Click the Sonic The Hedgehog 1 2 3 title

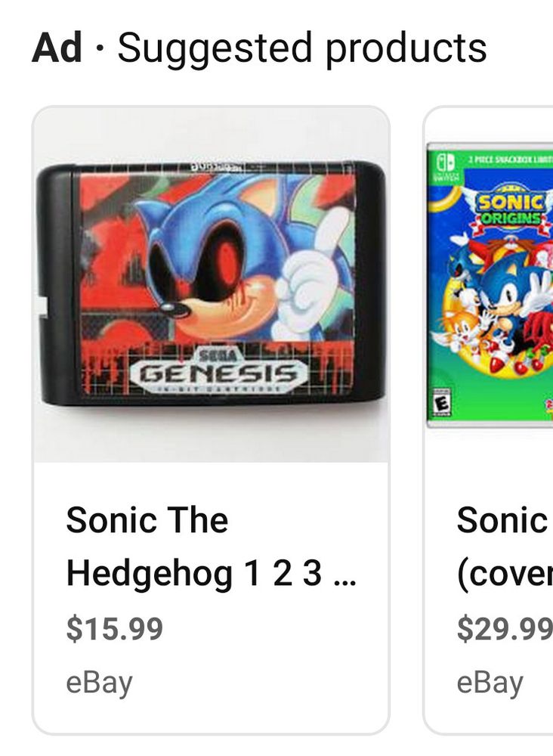point(211,547)
